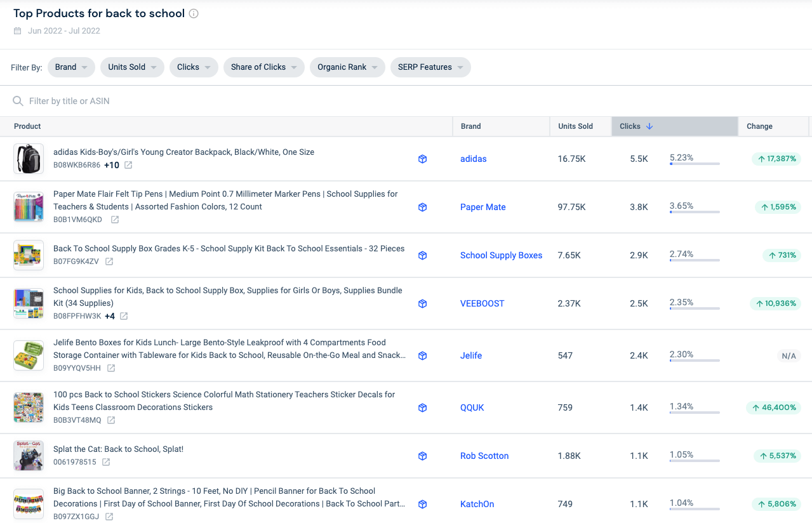Click the Paper Mate Flair pens thumbnail

point(29,207)
